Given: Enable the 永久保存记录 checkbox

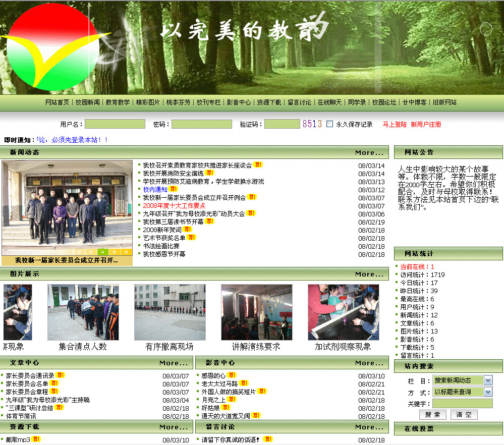Looking at the screenshot, I should point(330,124).
